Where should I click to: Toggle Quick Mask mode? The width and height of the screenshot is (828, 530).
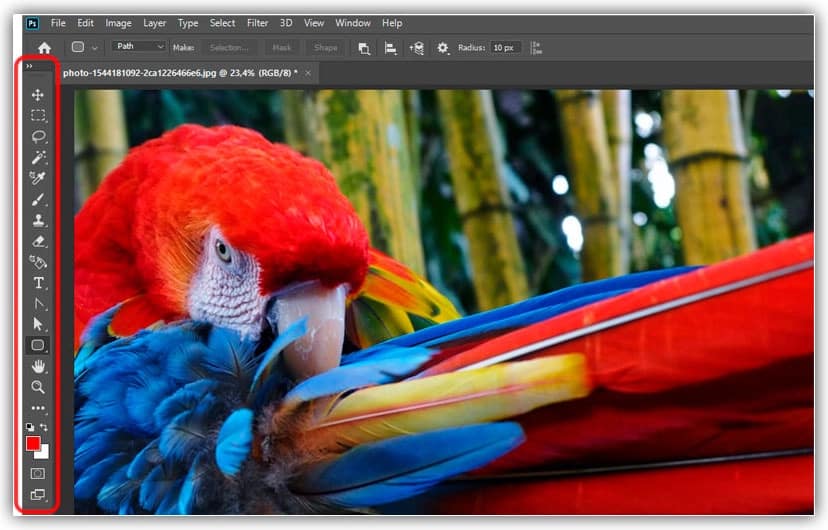[x=37, y=474]
